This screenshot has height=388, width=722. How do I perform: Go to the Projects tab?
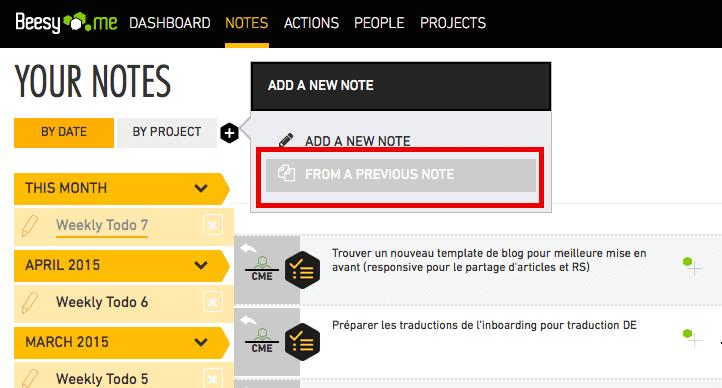point(453,23)
